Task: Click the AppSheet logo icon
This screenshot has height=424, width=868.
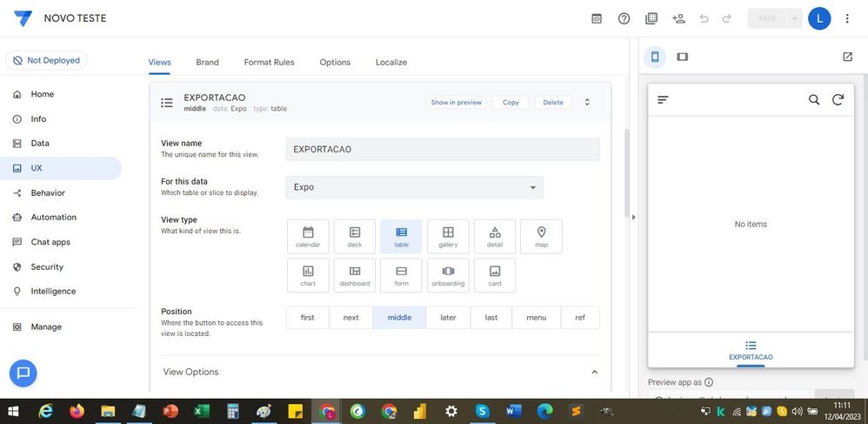Action: (x=23, y=18)
